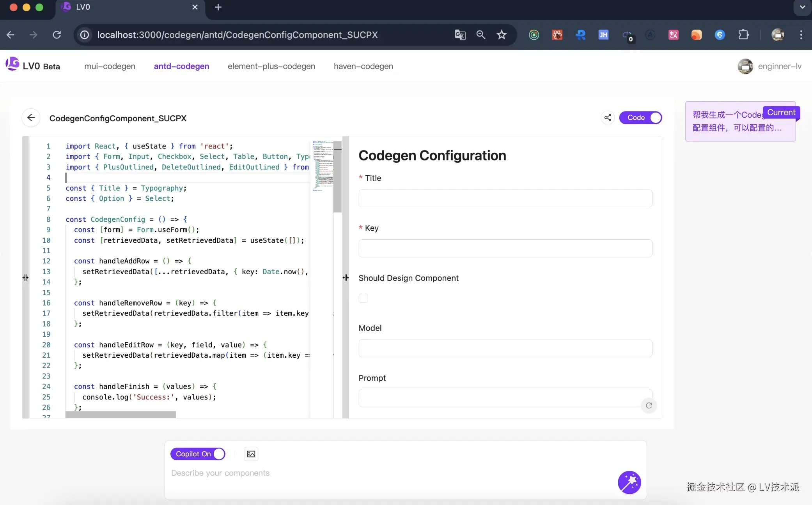This screenshot has height=505, width=812.
Task: Go to haven-codegen link
Action: click(363, 66)
